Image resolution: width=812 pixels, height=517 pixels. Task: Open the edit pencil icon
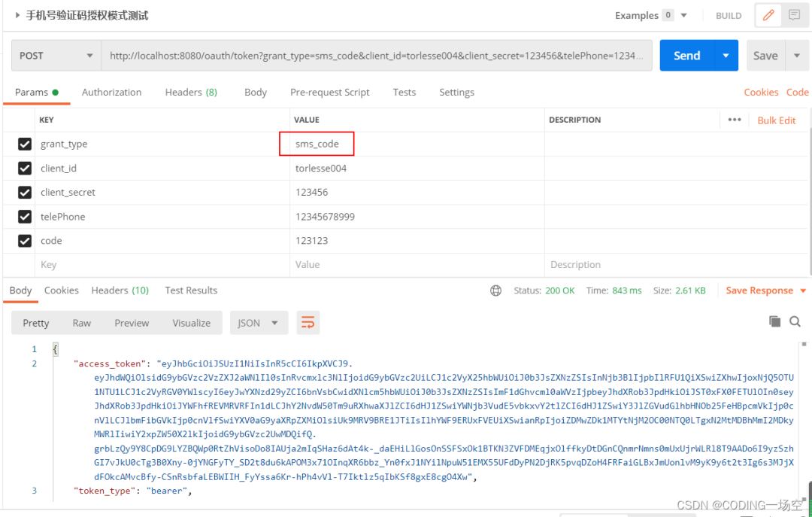click(768, 15)
